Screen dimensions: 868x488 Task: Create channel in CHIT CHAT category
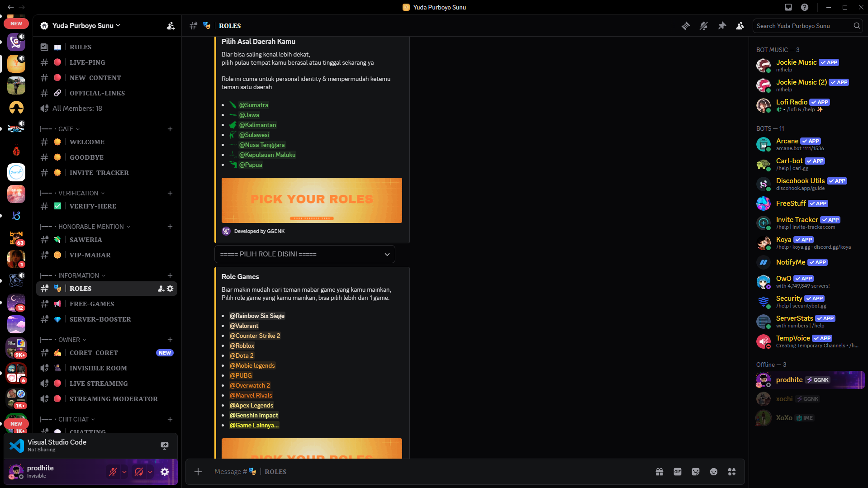[x=170, y=419]
